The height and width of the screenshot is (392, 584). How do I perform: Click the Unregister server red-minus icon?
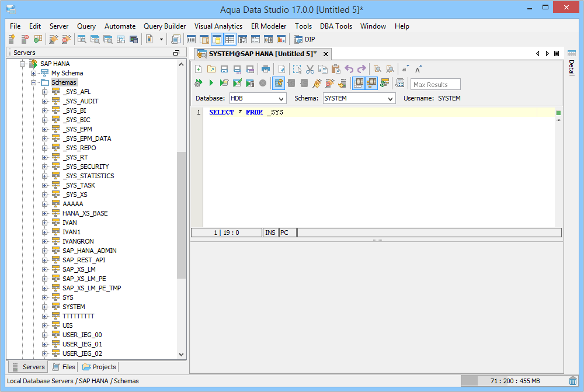[25, 39]
